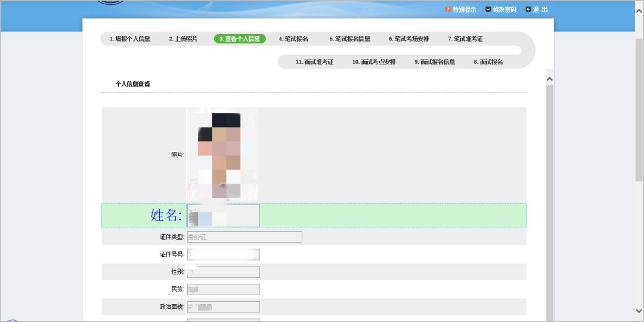Viewport: 644px width, 322px height.
Task: Open step 6 笔试考场安排
Action: [x=408, y=39]
